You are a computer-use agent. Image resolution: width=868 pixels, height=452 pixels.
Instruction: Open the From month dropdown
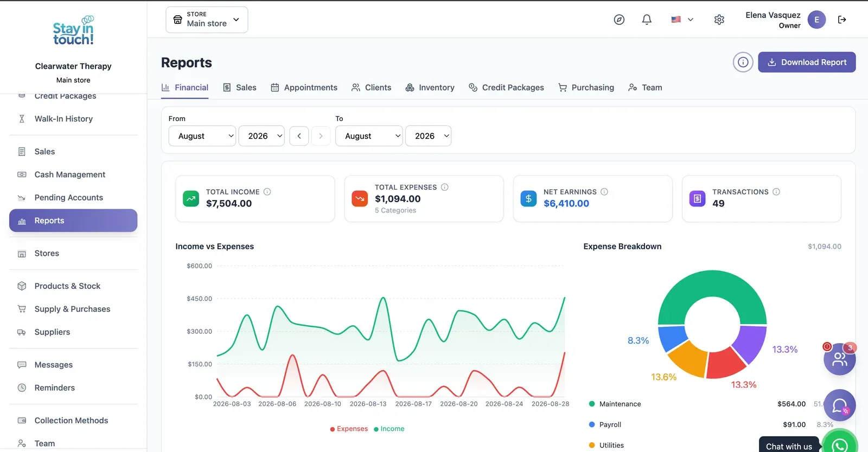tap(202, 136)
